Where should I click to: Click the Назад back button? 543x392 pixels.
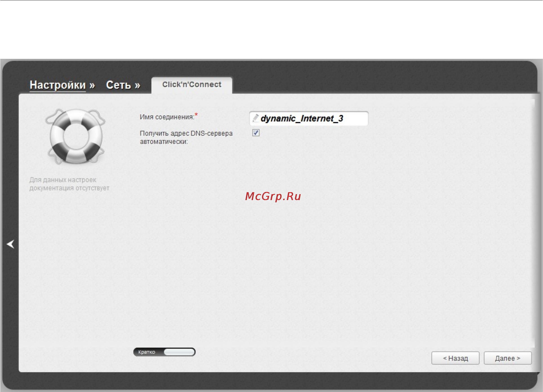coord(455,358)
